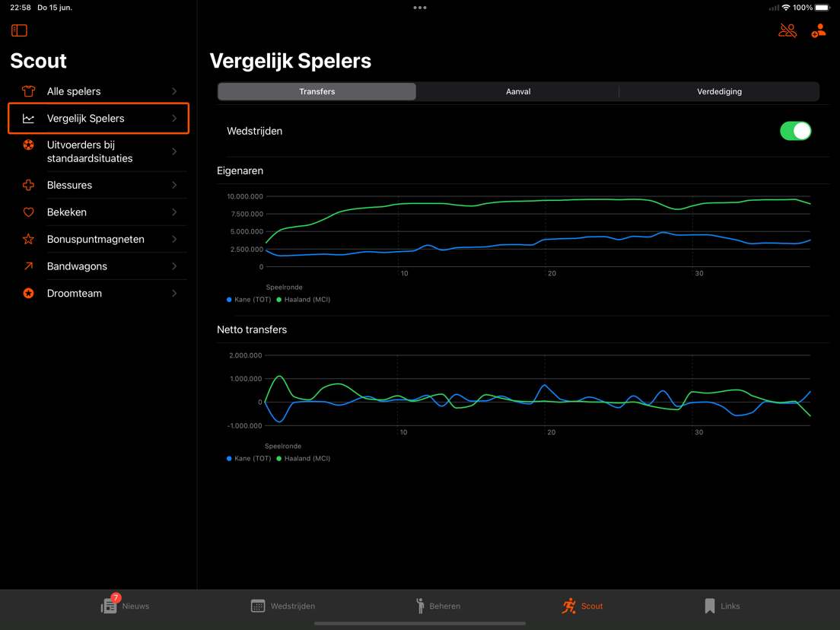Open the Blessures row chevron
The width and height of the screenshot is (840, 630).
[174, 185]
